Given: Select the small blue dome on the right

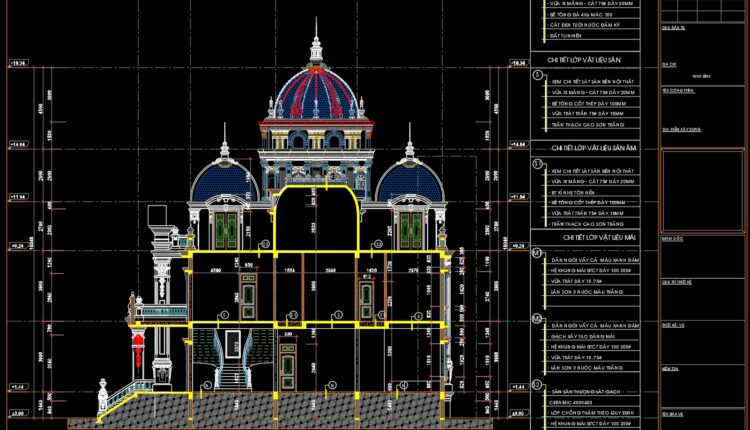Looking at the screenshot, I should pos(410,181).
